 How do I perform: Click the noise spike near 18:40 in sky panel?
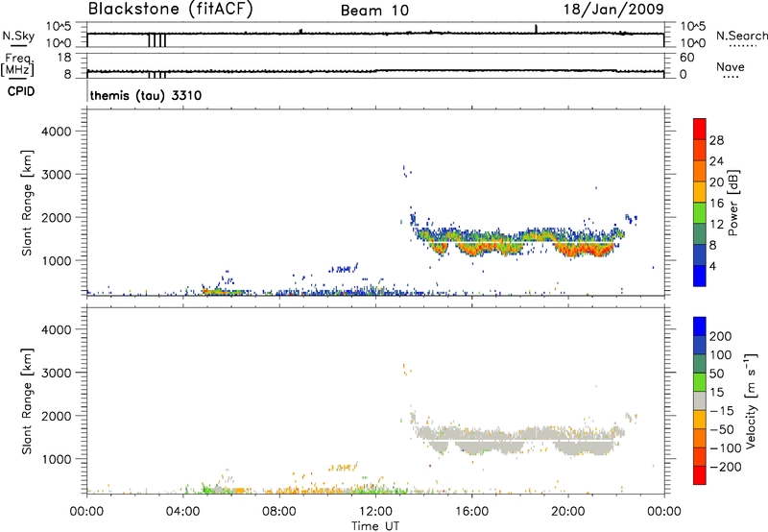pos(537,29)
